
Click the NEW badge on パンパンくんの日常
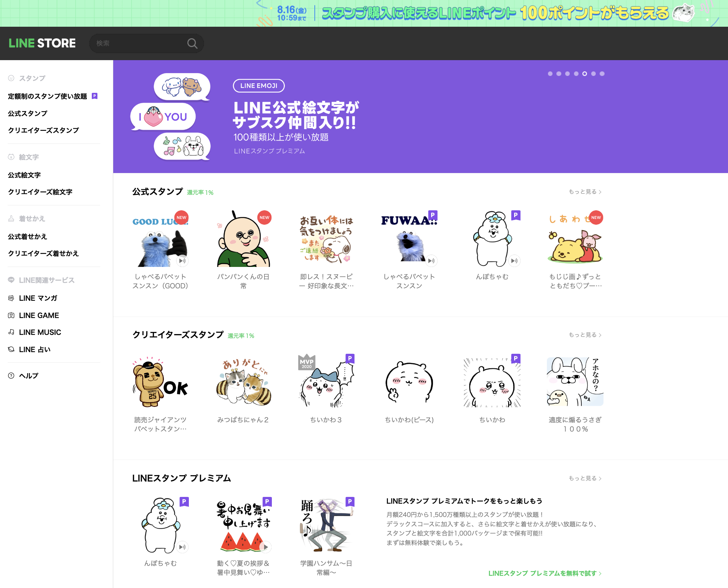pyautogui.click(x=264, y=217)
